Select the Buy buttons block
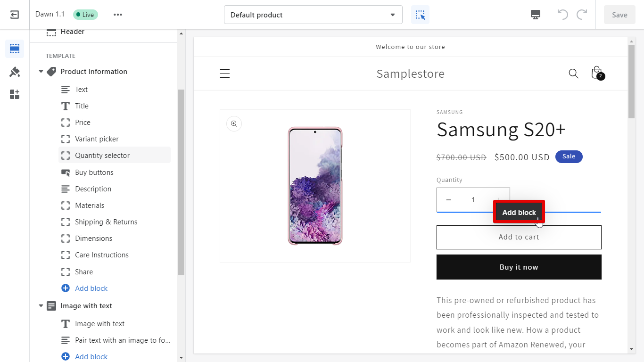The image size is (644, 362). pos(115,173)
